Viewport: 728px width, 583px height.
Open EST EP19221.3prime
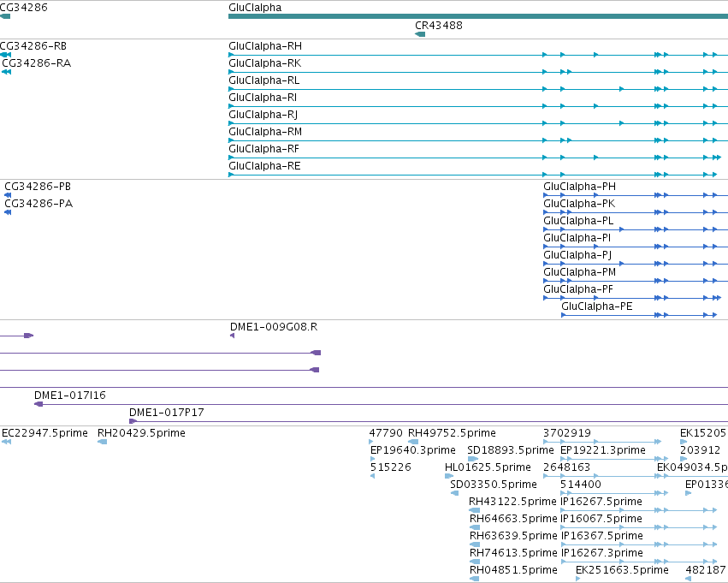pyautogui.click(x=602, y=450)
